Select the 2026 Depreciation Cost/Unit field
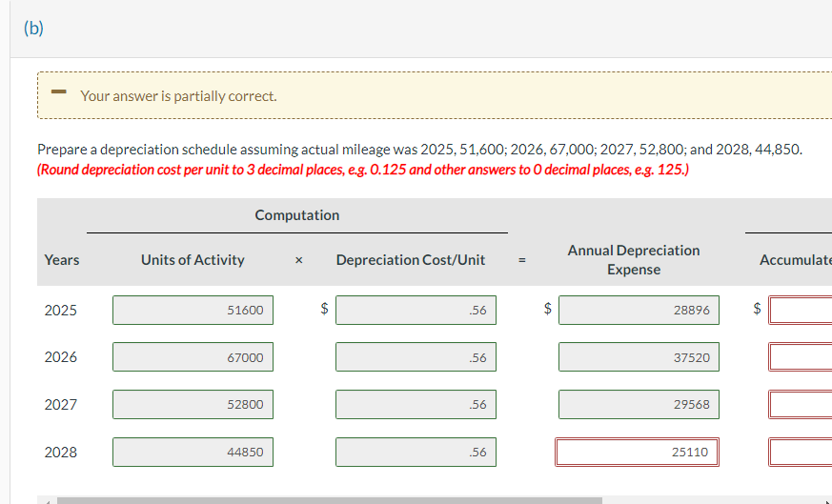Screen dimensions: 832x504 (416, 357)
